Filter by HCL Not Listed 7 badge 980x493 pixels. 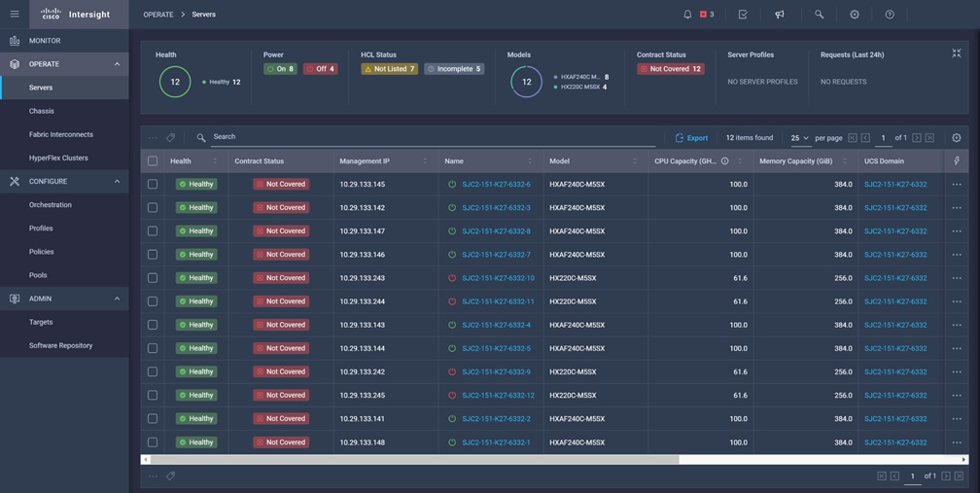389,69
